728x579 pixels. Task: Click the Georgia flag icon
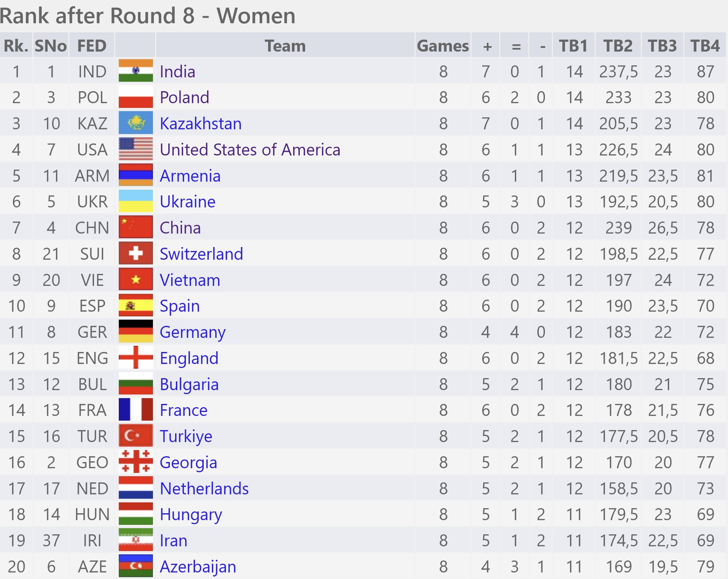pyautogui.click(x=136, y=462)
